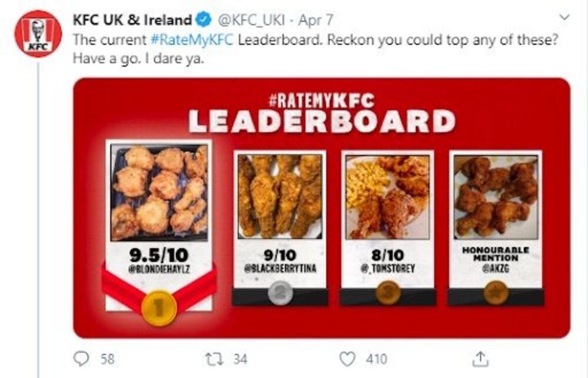This screenshot has width=588, height=378.
Task: Open the 9.5/10 winning chicken photo
Action: (159, 191)
